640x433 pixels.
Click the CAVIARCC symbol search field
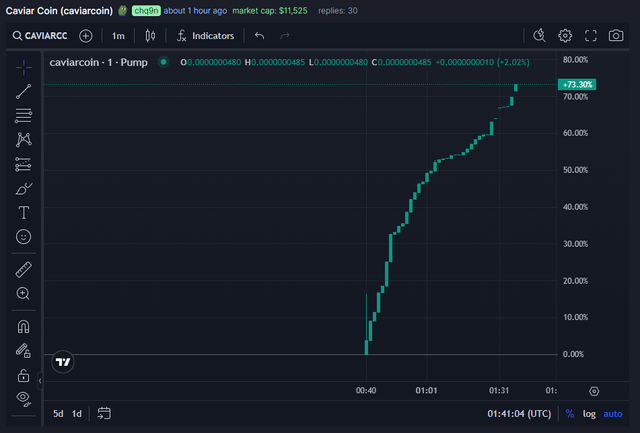[43, 36]
